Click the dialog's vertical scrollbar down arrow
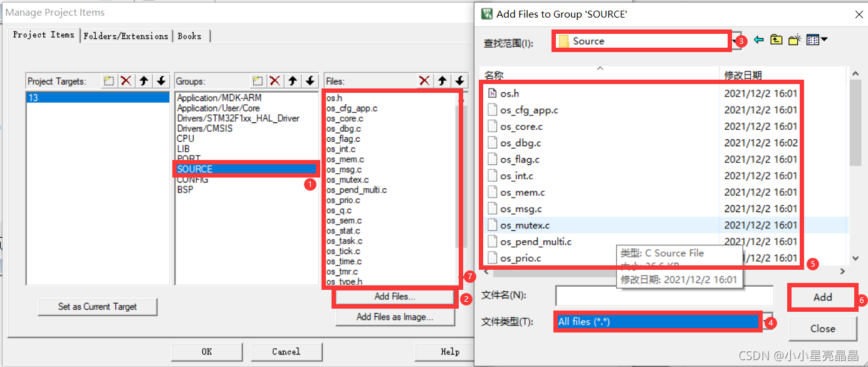Image resolution: width=868 pixels, height=367 pixels. click(x=855, y=258)
